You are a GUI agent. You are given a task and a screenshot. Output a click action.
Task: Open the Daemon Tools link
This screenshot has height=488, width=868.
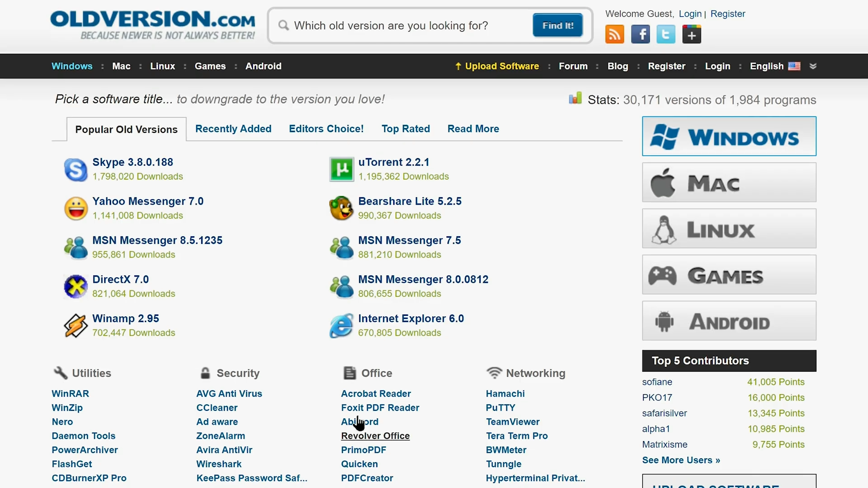[83, 436]
